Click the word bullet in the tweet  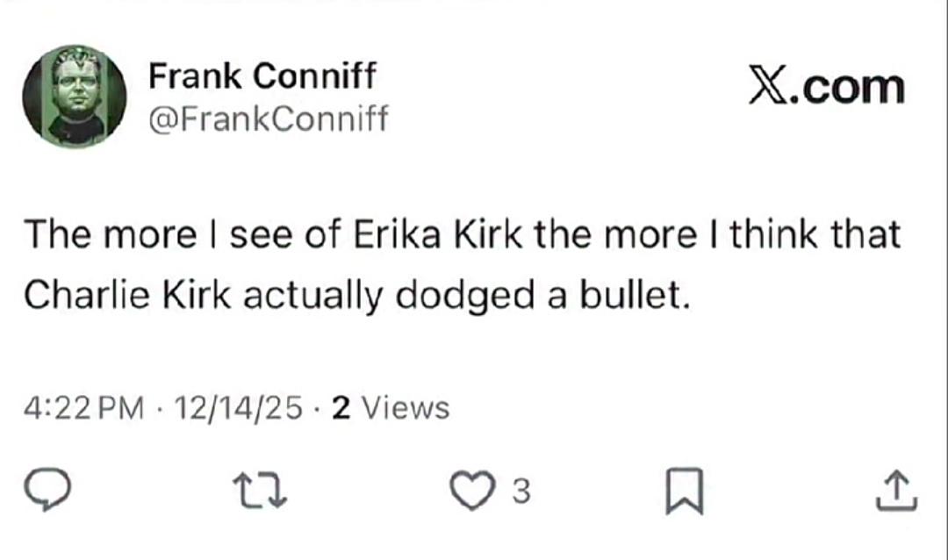[x=630, y=295]
